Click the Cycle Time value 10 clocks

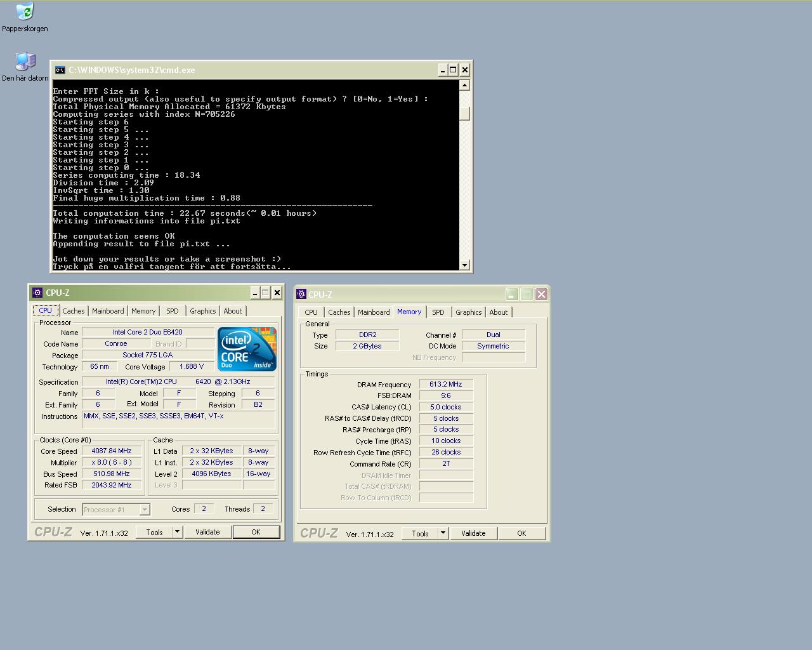click(446, 441)
